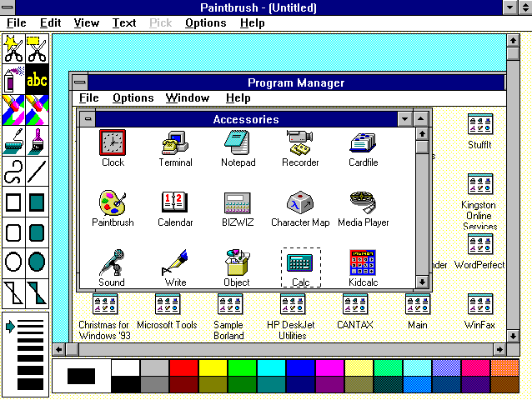
Task: Click the Notepad icon in Accessories
Action: (238, 142)
